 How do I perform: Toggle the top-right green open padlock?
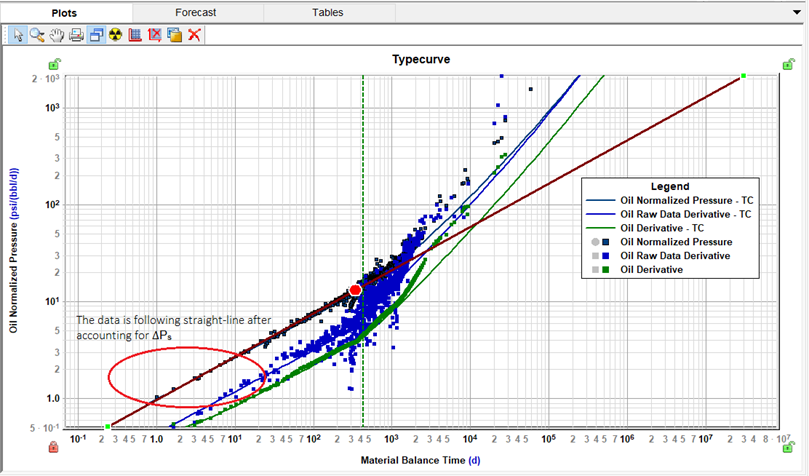(788, 64)
